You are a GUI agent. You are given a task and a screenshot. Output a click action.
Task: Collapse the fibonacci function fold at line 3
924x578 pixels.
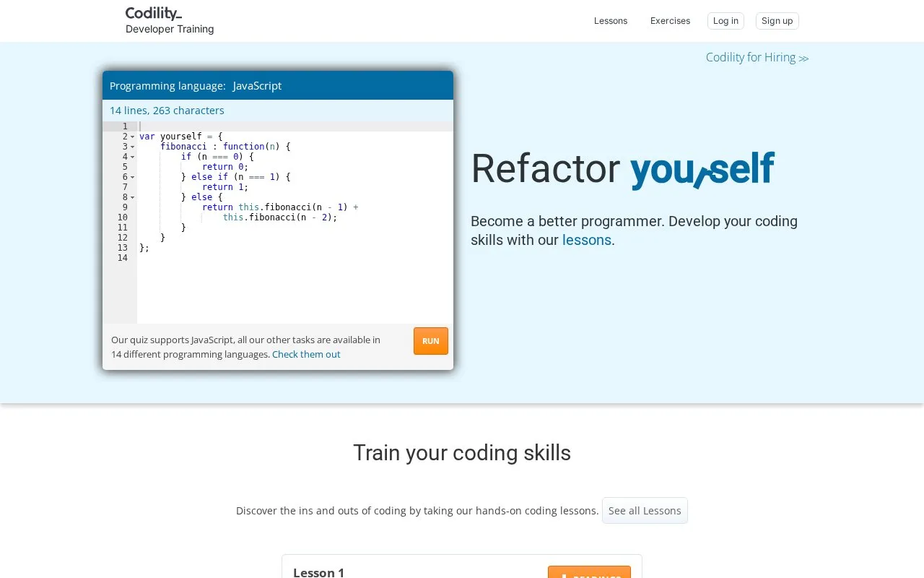[x=133, y=147]
